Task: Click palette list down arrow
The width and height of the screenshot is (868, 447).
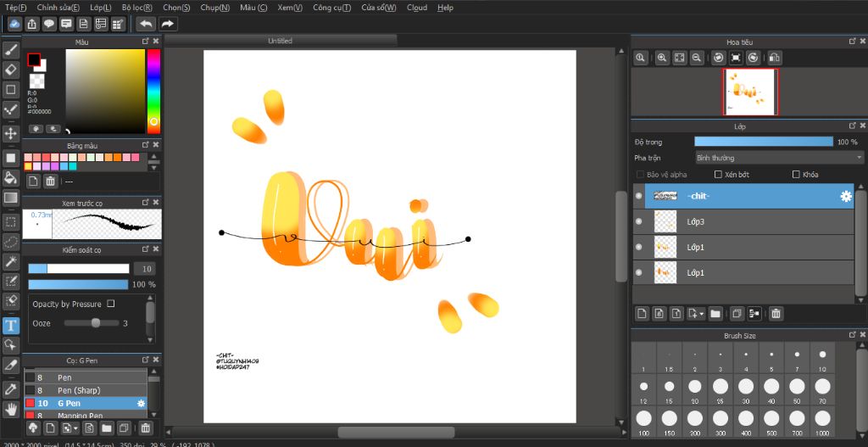Action: click(154, 167)
